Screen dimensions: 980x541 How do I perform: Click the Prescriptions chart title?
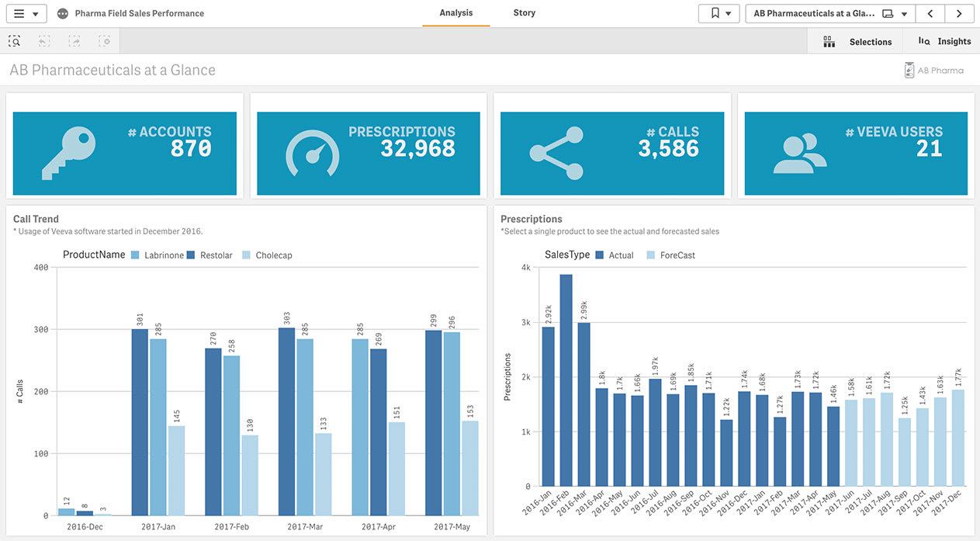pyautogui.click(x=532, y=219)
